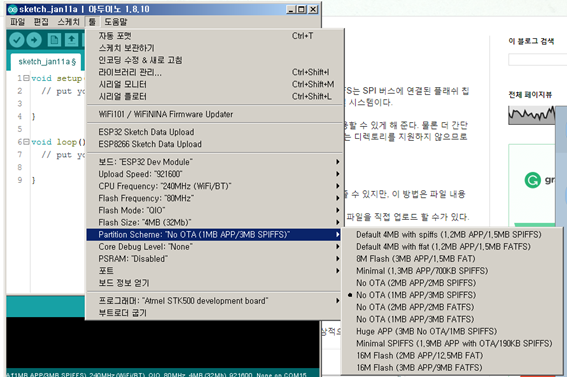Select 16M Flash (3MB APP/9MB FATFS)
Screen dimensions: 567x377
coord(452,368)
